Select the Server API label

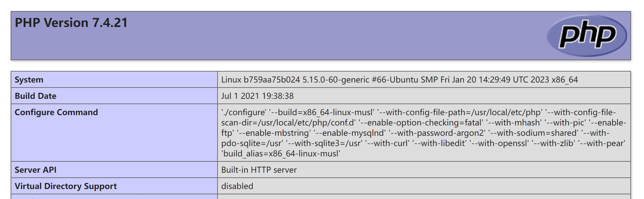click(36, 170)
